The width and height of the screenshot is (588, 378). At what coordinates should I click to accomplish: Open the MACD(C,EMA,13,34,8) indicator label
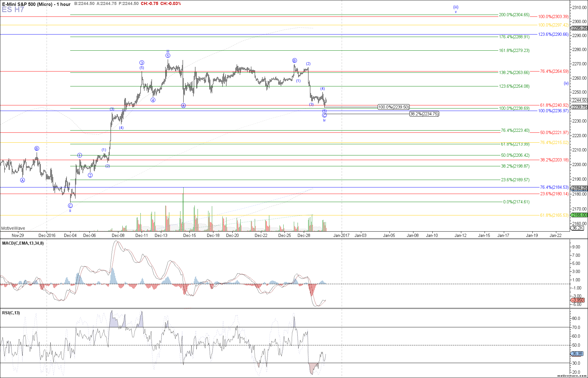coord(23,243)
